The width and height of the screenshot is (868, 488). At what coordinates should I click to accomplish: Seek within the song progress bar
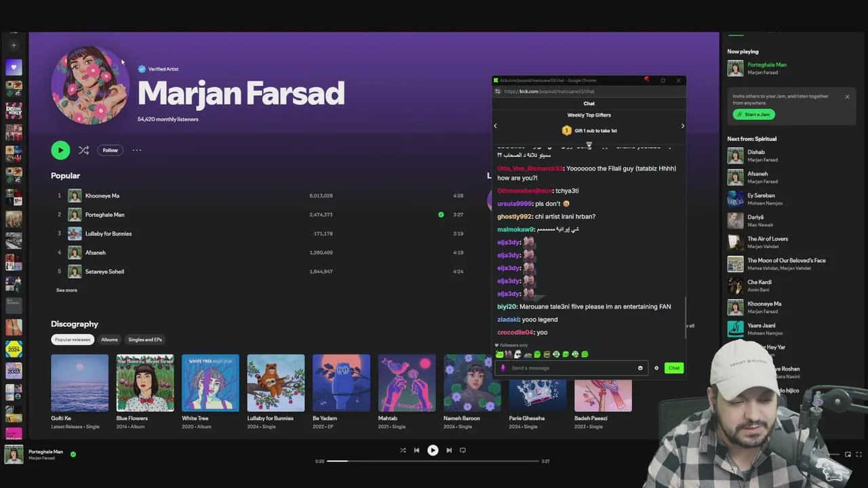point(433,462)
